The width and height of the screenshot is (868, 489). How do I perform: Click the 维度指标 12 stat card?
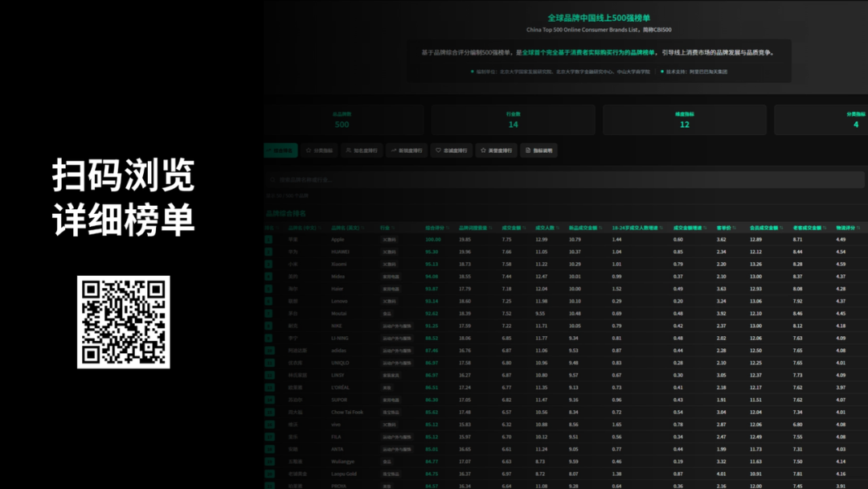[684, 120]
